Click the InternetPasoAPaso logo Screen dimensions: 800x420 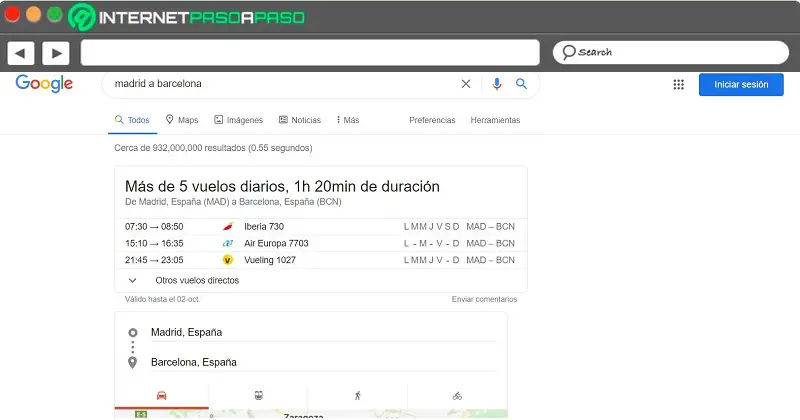(x=186, y=17)
